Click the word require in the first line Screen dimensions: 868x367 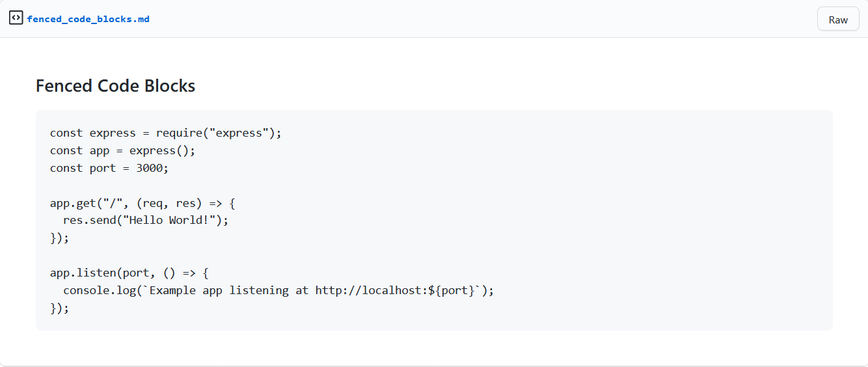(179, 133)
